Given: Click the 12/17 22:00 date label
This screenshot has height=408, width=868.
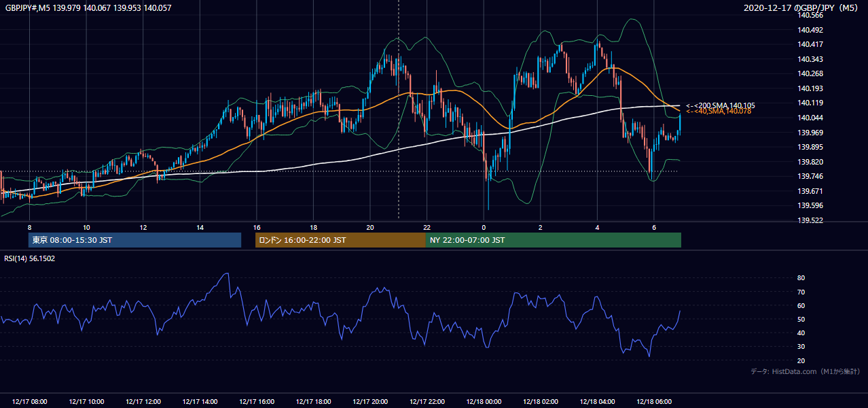Looking at the screenshot, I should coord(428,402).
